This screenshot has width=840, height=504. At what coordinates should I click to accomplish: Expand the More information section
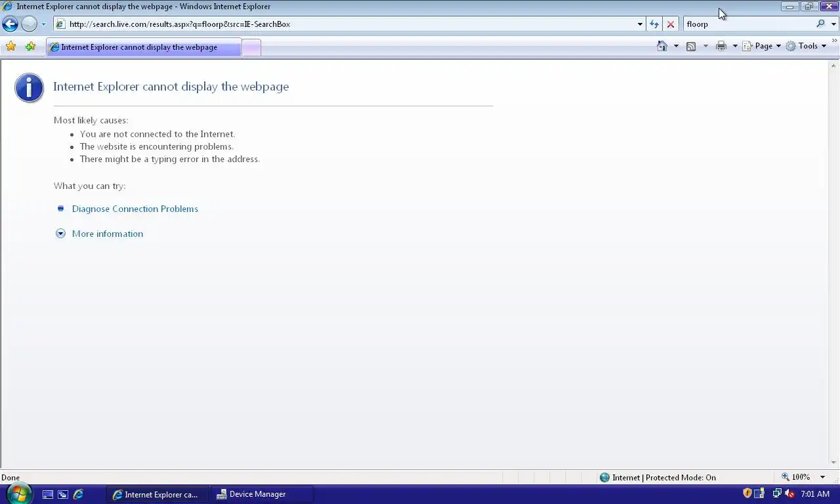(107, 234)
